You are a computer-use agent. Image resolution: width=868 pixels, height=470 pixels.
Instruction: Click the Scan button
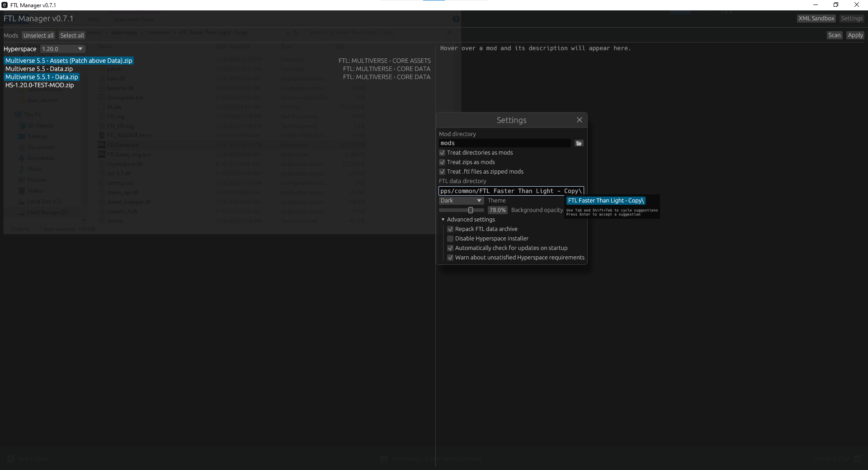(x=835, y=35)
